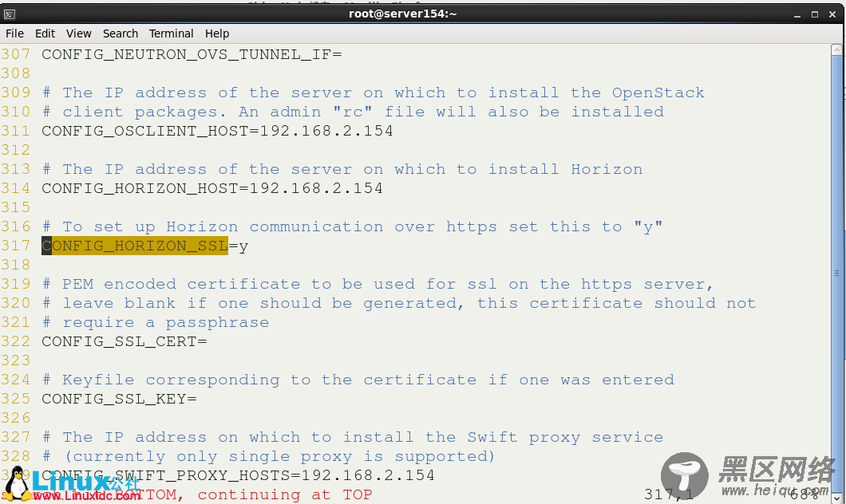Screen dimensions: 846x504
Task: Open the Search menu
Action: (x=121, y=33)
